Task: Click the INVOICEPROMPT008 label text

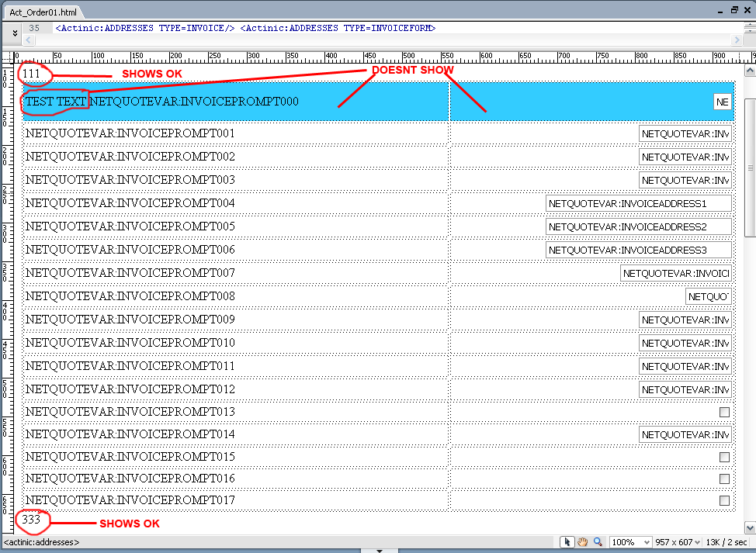Action: click(x=130, y=296)
